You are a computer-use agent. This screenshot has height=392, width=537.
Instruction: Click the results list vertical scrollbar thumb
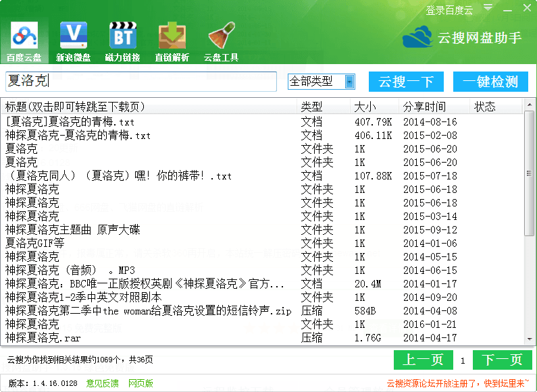(530, 173)
